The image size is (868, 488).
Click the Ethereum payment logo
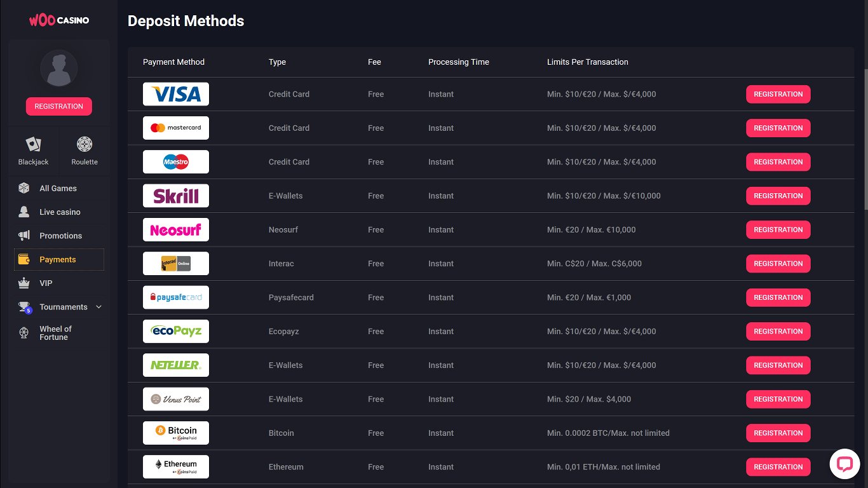pyautogui.click(x=176, y=466)
